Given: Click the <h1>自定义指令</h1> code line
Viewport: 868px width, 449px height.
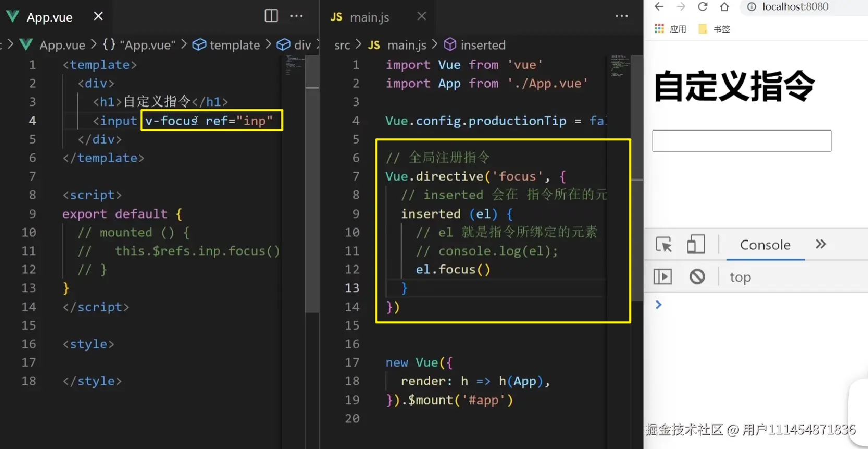Looking at the screenshot, I should [160, 102].
